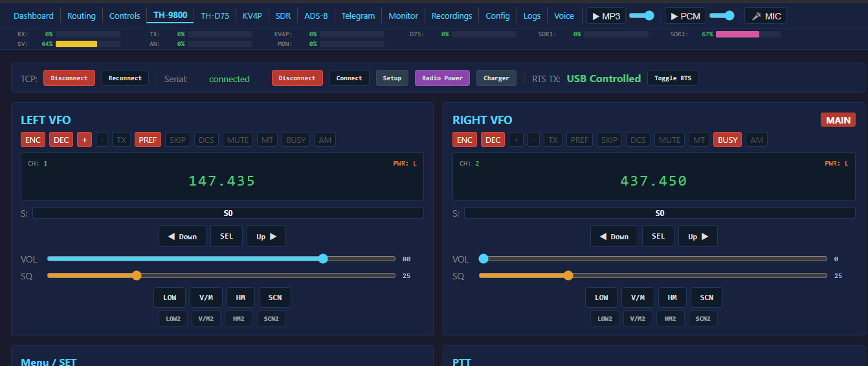Click the Serial Connect button
The height and width of the screenshot is (366, 868).
point(350,78)
